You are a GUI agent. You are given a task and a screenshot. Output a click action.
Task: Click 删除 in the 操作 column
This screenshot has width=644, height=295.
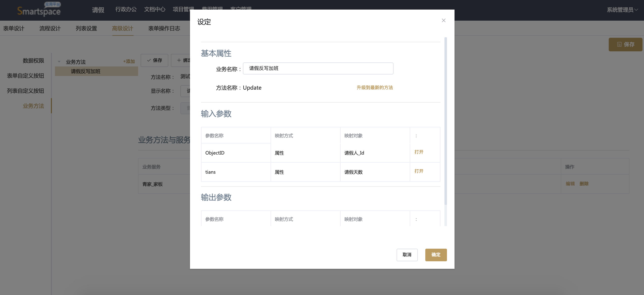tap(584, 184)
